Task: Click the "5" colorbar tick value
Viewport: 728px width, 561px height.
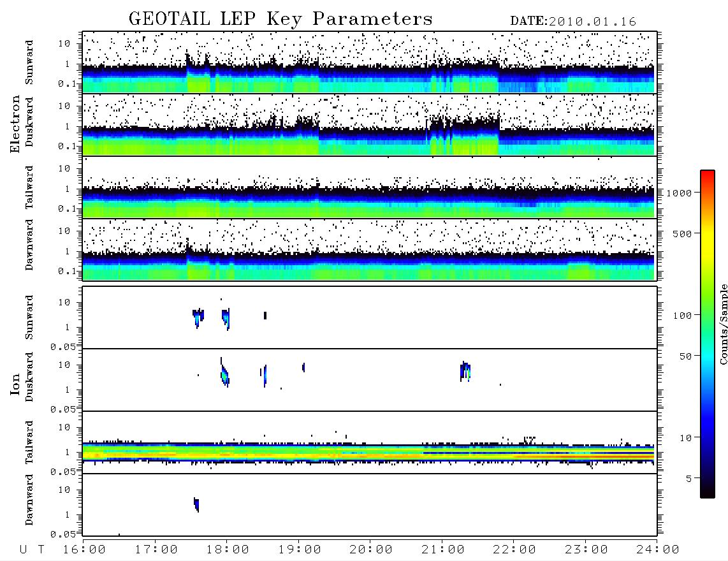Action: [x=689, y=479]
